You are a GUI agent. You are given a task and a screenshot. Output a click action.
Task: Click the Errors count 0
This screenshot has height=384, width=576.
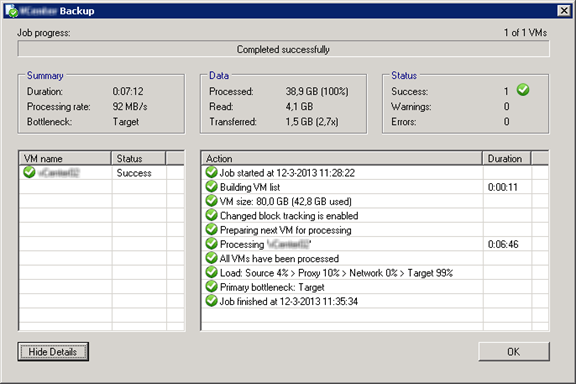click(506, 122)
